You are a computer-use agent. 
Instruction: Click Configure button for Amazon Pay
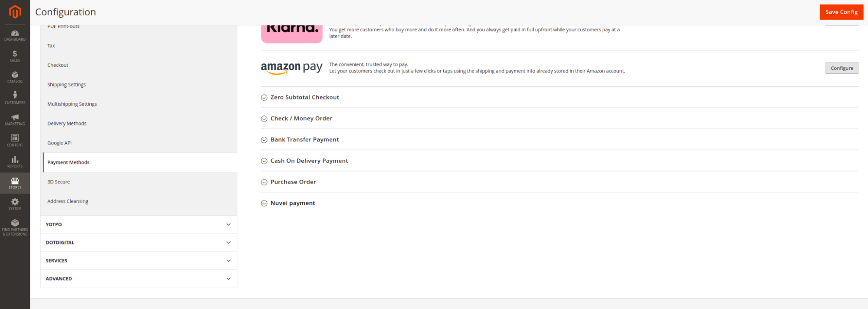(x=842, y=68)
